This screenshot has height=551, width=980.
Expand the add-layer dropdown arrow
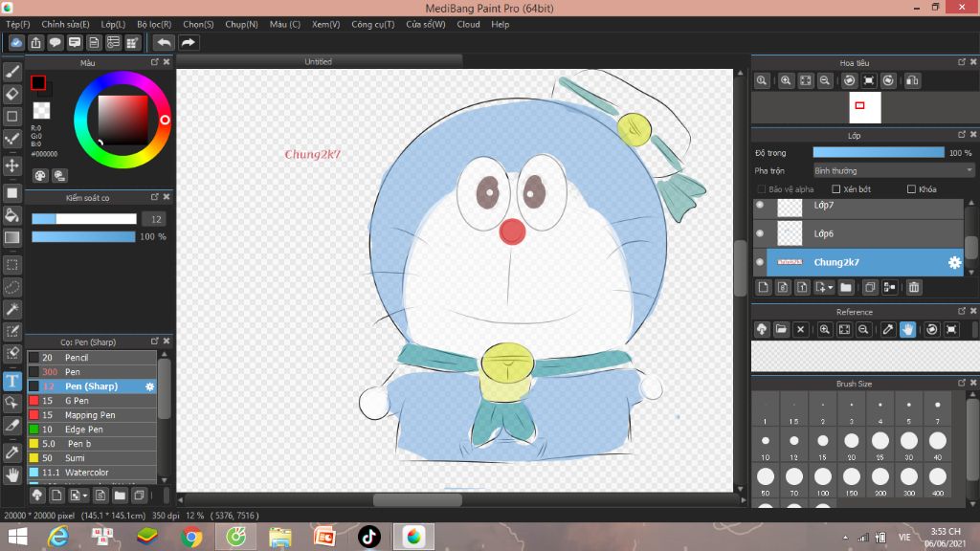click(x=830, y=288)
